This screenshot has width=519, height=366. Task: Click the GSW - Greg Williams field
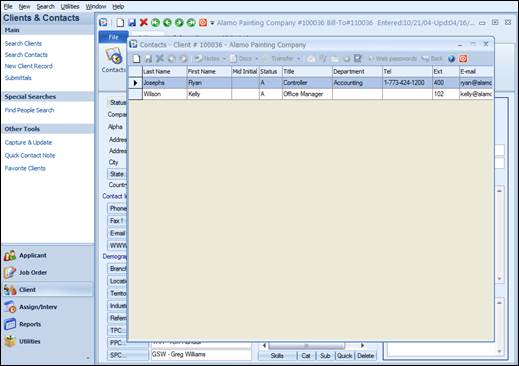(201, 355)
